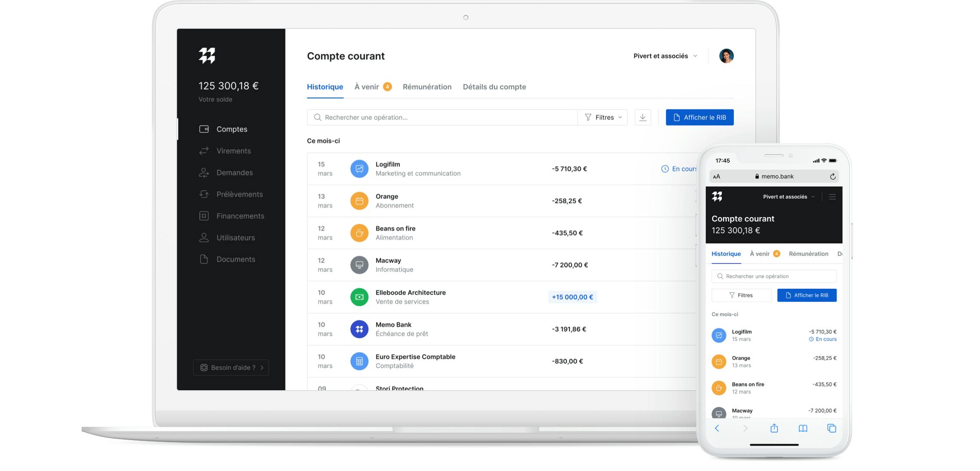The width and height of the screenshot is (980, 471).
Task: Click the Logifilm transaction icon on laptop
Action: 359,169
